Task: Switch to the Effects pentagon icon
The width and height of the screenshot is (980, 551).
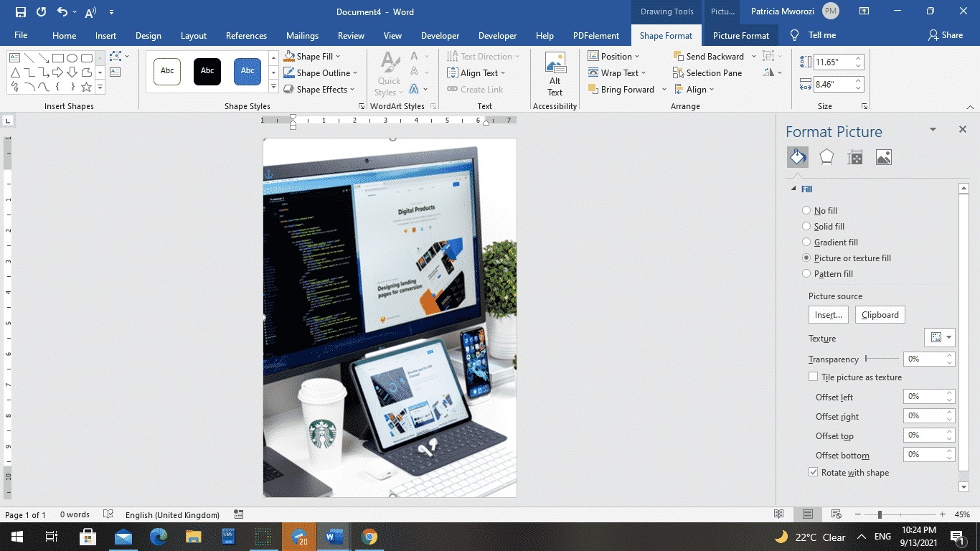Action: (x=826, y=156)
